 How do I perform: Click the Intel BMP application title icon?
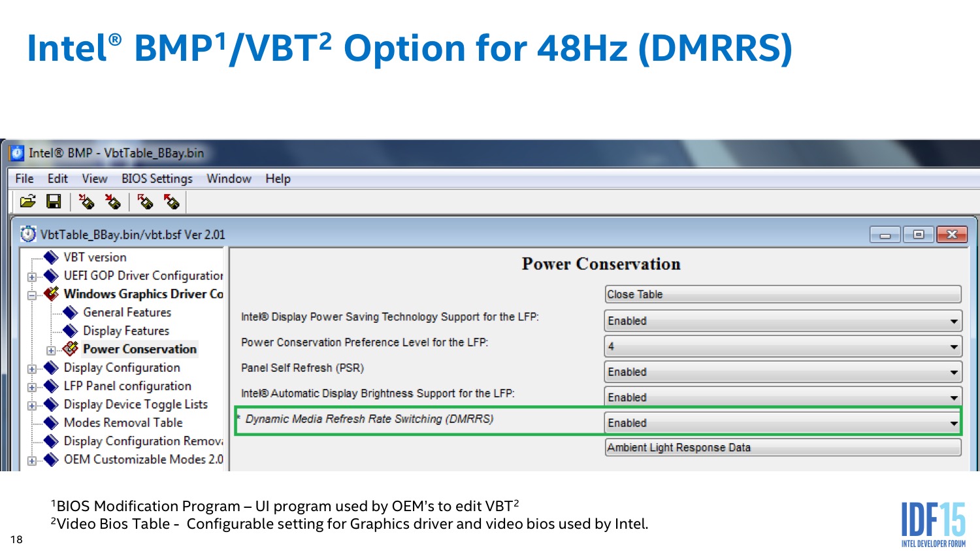tap(17, 153)
